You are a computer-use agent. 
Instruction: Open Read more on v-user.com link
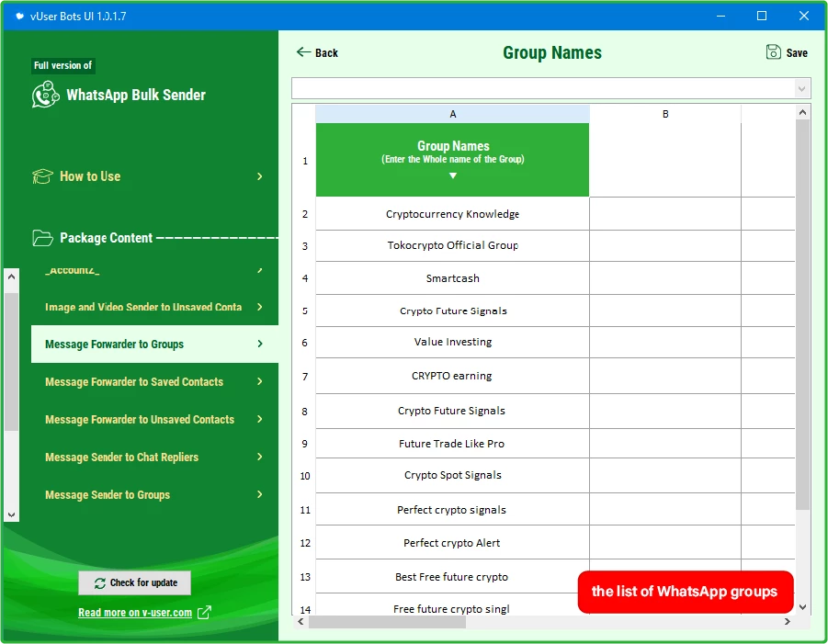pyautogui.click(x=135, y=613)
